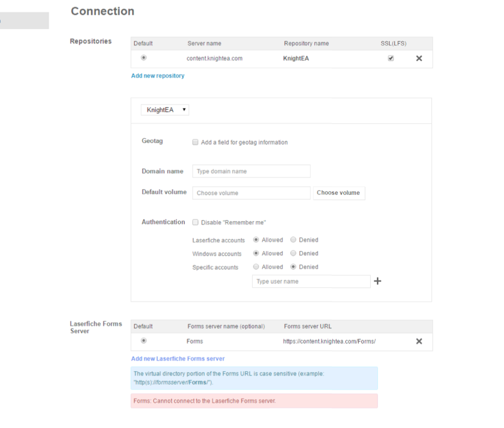Select the highlighted sidebar navigation item

tap(24, 20)
